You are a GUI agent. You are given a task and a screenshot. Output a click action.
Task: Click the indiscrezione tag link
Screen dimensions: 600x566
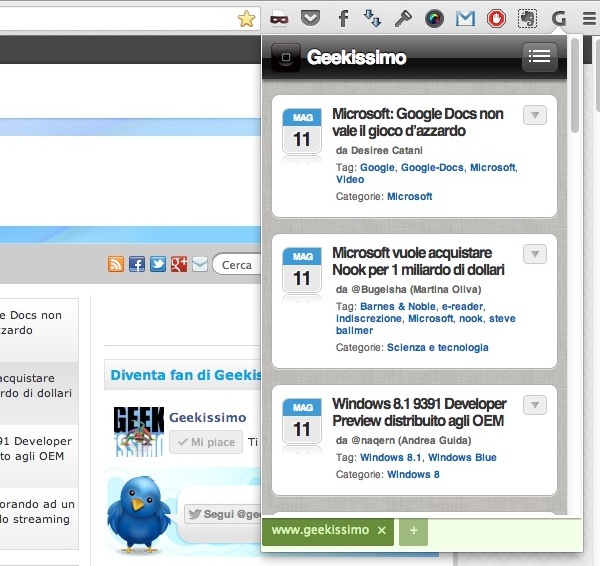pos(368,318)
